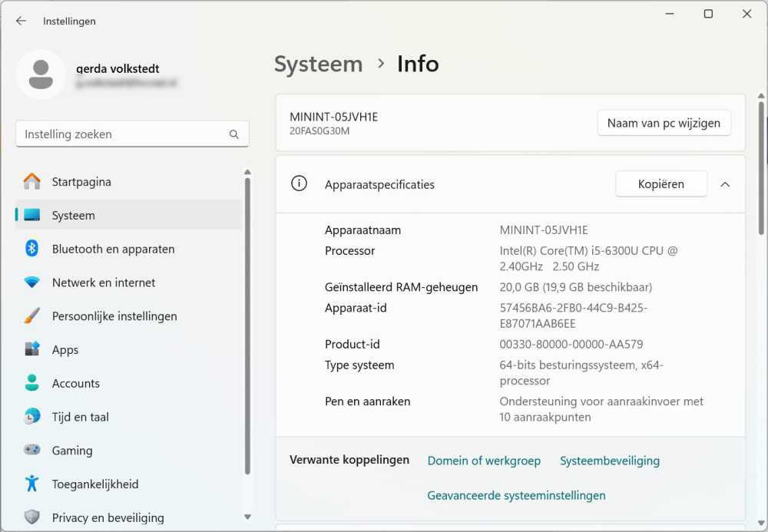
Task: Click the info circle icon by Apparaatspecificaties
Action: pos(299,183)
